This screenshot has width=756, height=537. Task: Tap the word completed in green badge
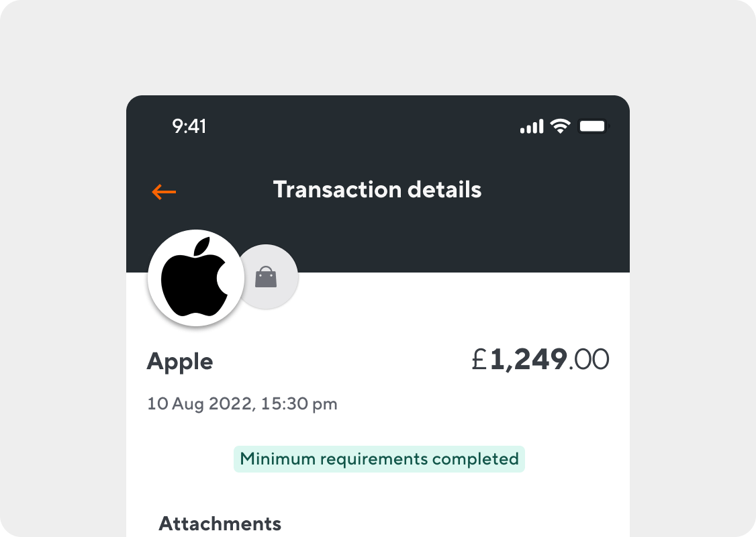coord(475,459)
